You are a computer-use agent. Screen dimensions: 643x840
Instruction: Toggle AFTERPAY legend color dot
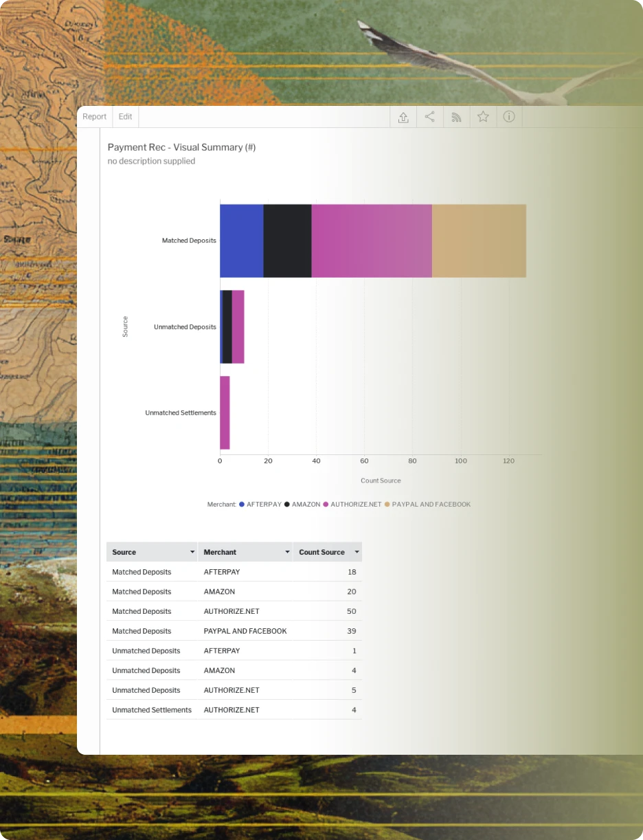242,505
